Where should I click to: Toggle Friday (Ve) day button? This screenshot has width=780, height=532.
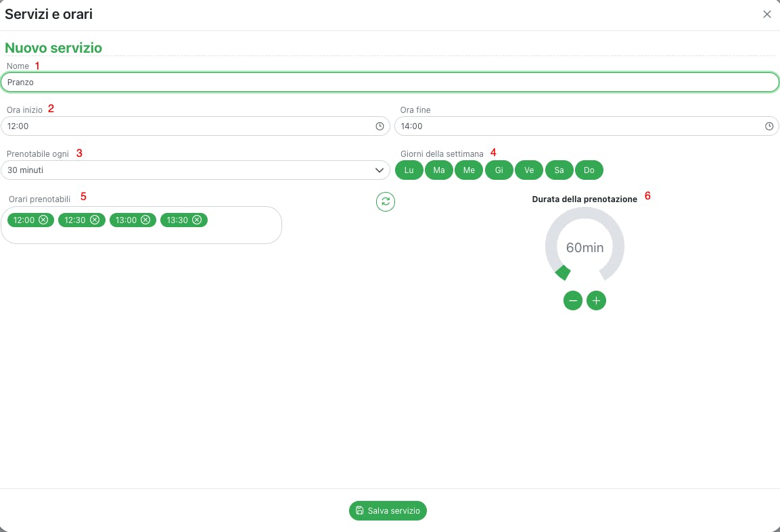pyautogui.click(x=529, y=170)
